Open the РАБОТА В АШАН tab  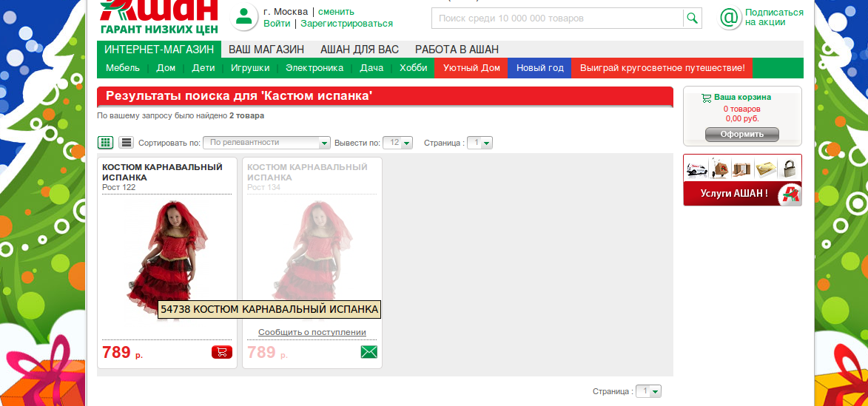(x=457, y=50)
